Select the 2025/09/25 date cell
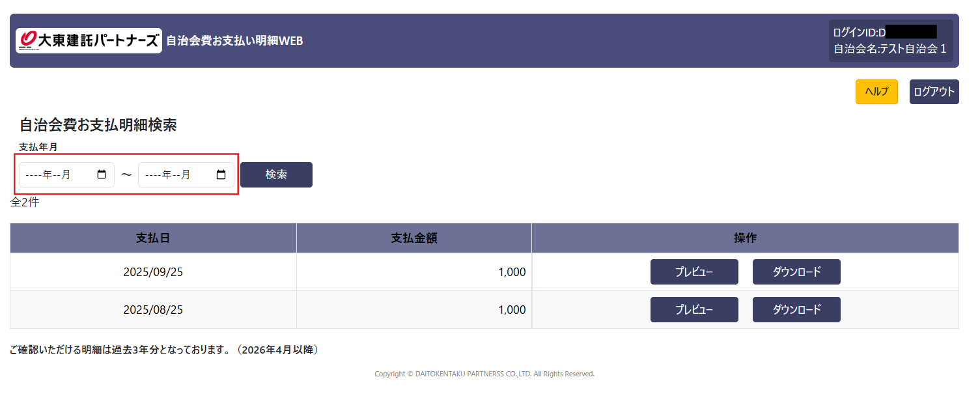 tap(153, 272)
